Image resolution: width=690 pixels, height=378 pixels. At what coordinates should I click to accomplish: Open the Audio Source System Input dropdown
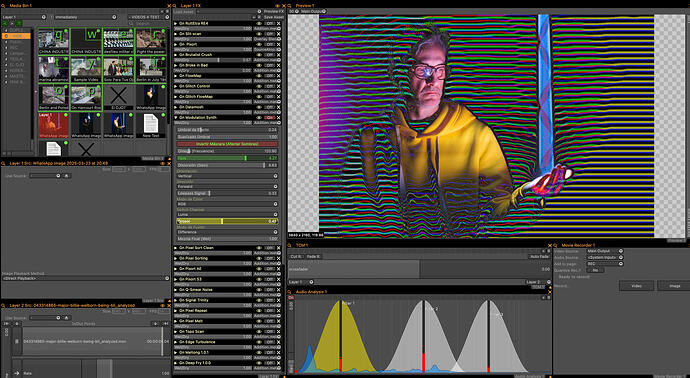point(605,257)
